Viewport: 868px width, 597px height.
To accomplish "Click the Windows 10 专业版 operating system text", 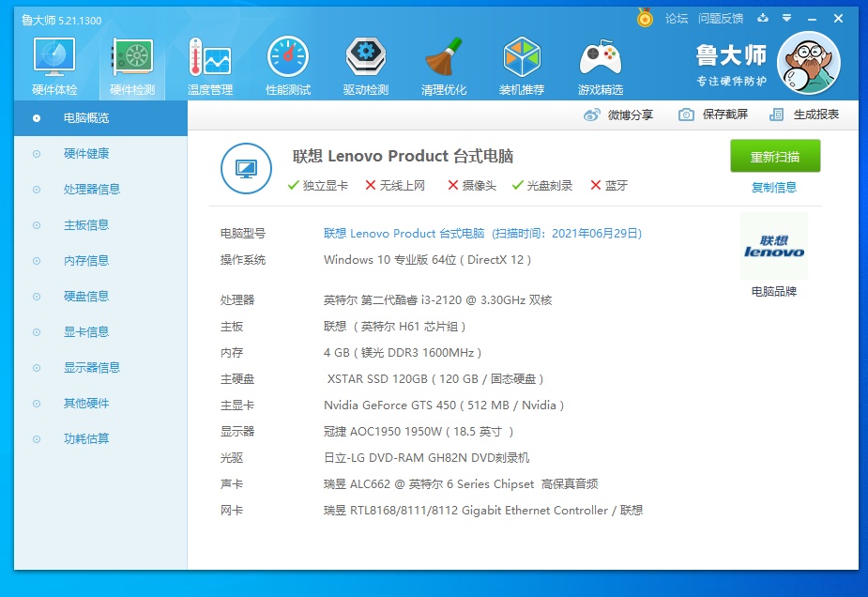I will point(427,260).
